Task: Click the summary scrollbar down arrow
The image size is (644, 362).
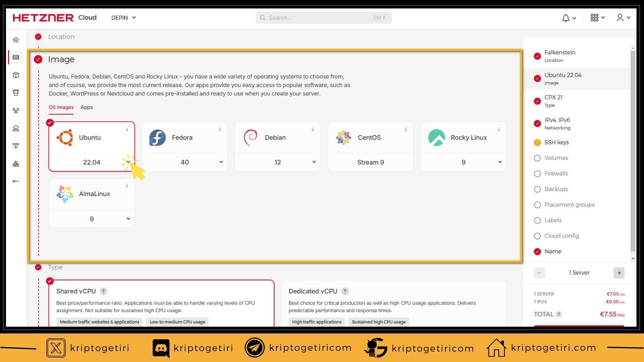Action: pos(633,259)
